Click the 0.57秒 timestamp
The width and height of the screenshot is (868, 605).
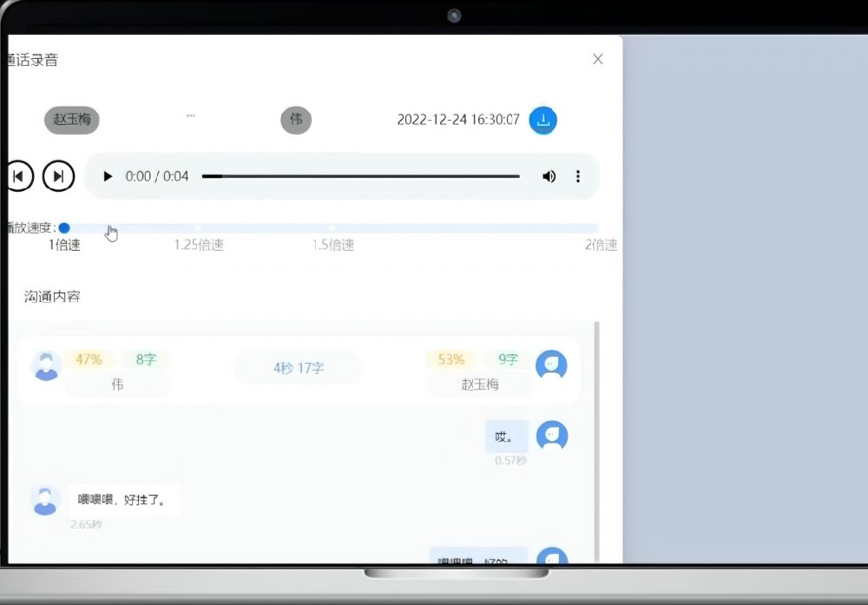point(510,461)
